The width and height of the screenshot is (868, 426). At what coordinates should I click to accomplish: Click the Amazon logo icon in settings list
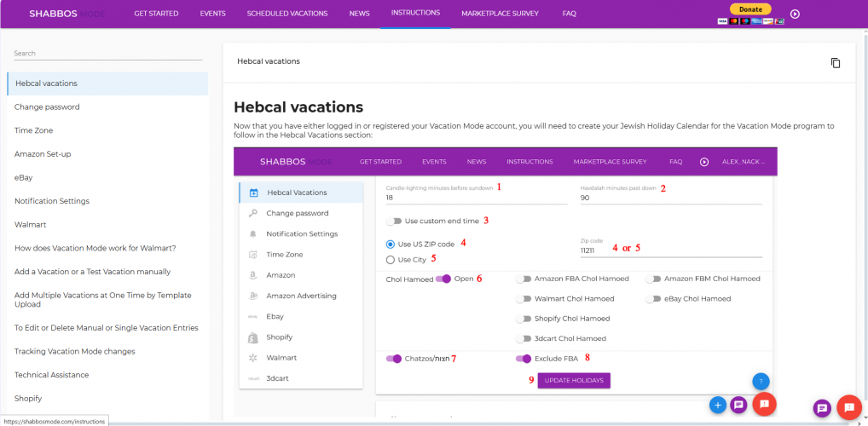[x=253, y=275]
